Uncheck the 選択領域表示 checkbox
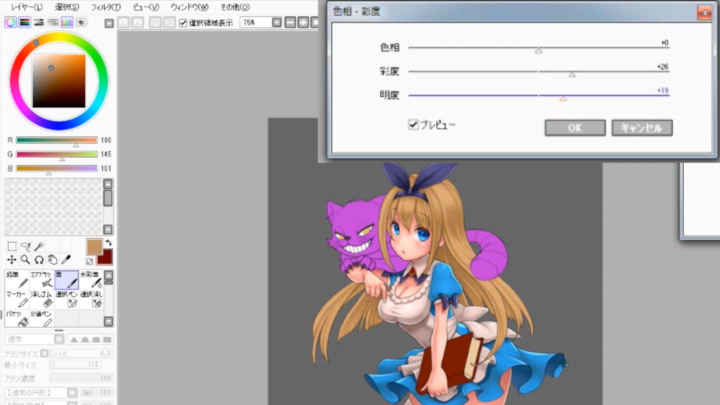Viewport: 720px width, 405px height. pos(183,23)
